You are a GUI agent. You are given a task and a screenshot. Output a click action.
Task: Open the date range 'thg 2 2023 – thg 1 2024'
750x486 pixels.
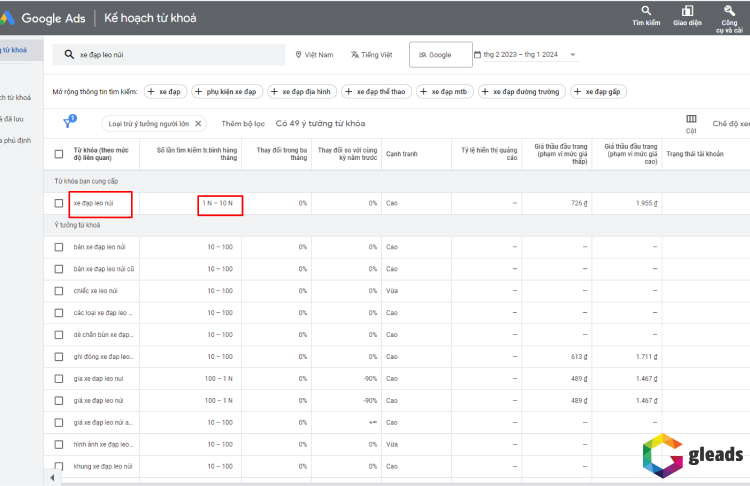point(525,55)
